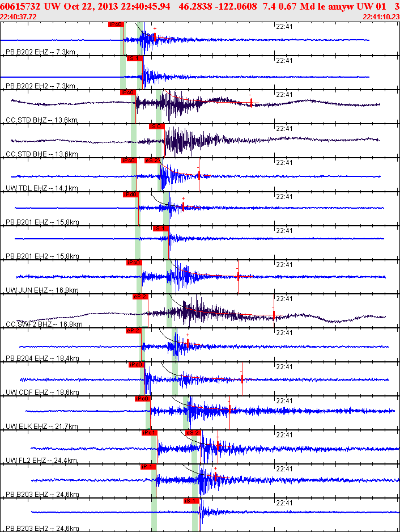Click the red coda-end marker on CC STD BHZ trace
400x532 pixels.
(x=251, y=102)
